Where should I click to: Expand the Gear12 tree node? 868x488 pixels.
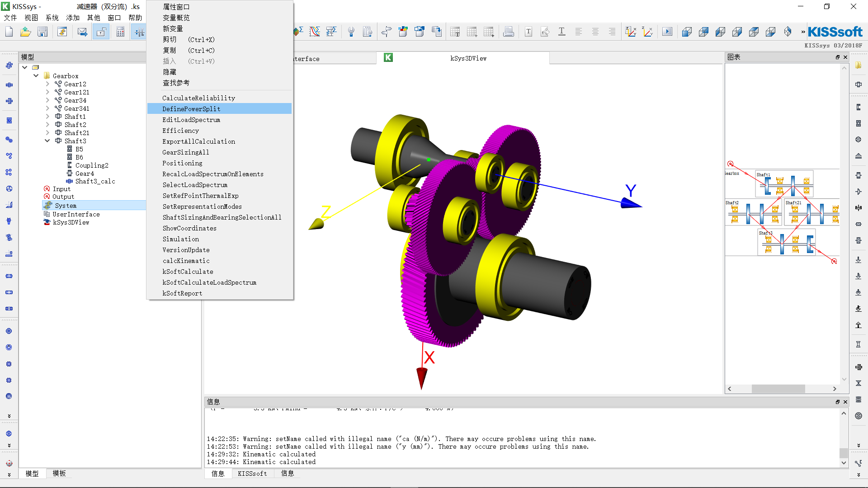[47, 84]
